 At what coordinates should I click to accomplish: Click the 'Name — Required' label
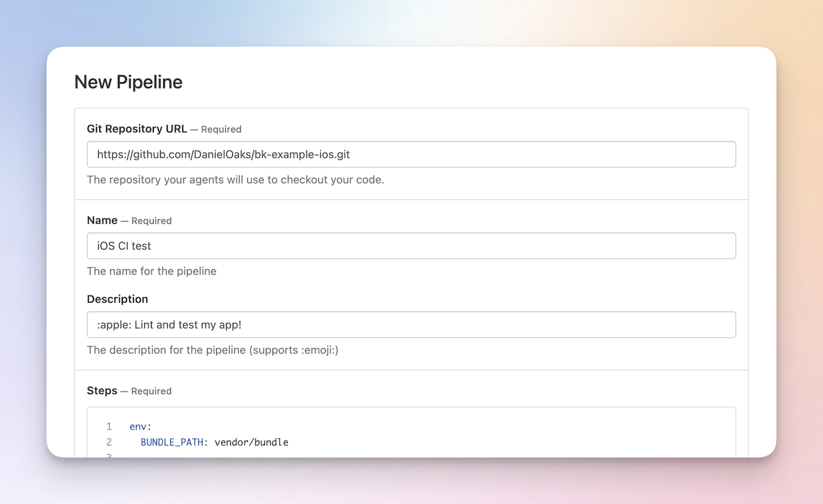click(129, 220)
